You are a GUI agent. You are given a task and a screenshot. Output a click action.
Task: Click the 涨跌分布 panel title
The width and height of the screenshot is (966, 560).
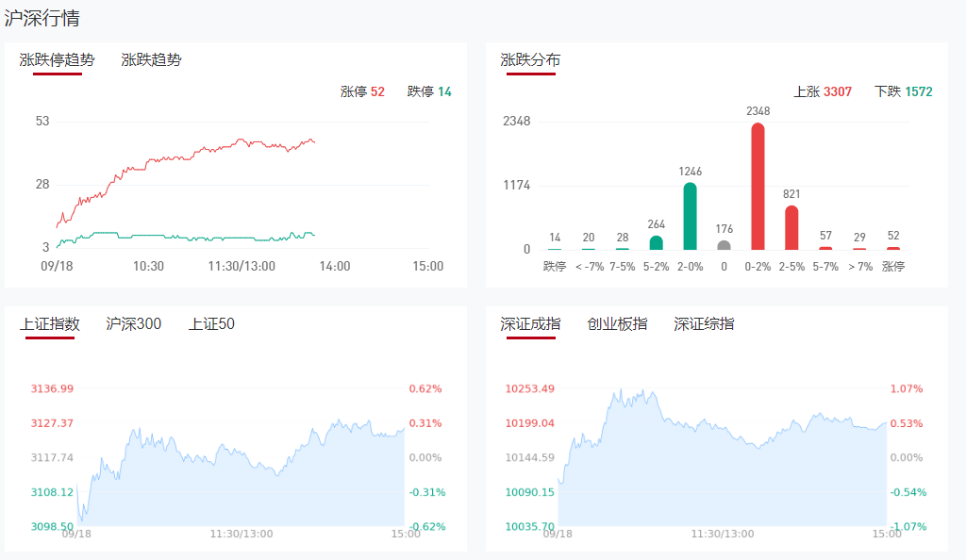[x=530, y=60]
